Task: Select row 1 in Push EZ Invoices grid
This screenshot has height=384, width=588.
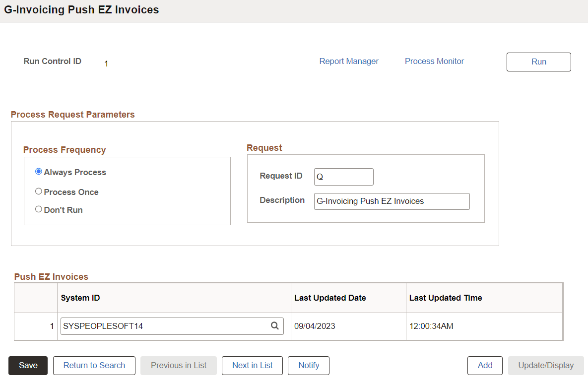Action: 51,326
